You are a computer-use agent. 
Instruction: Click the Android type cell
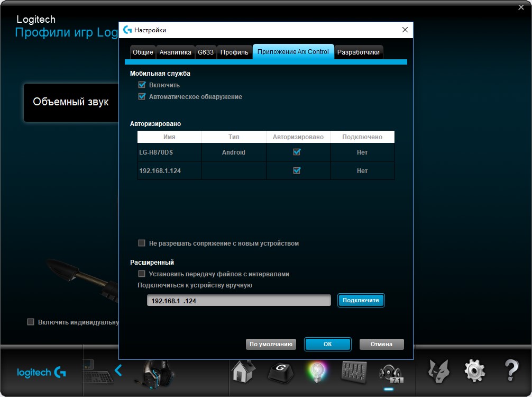[x=233, y=152]
